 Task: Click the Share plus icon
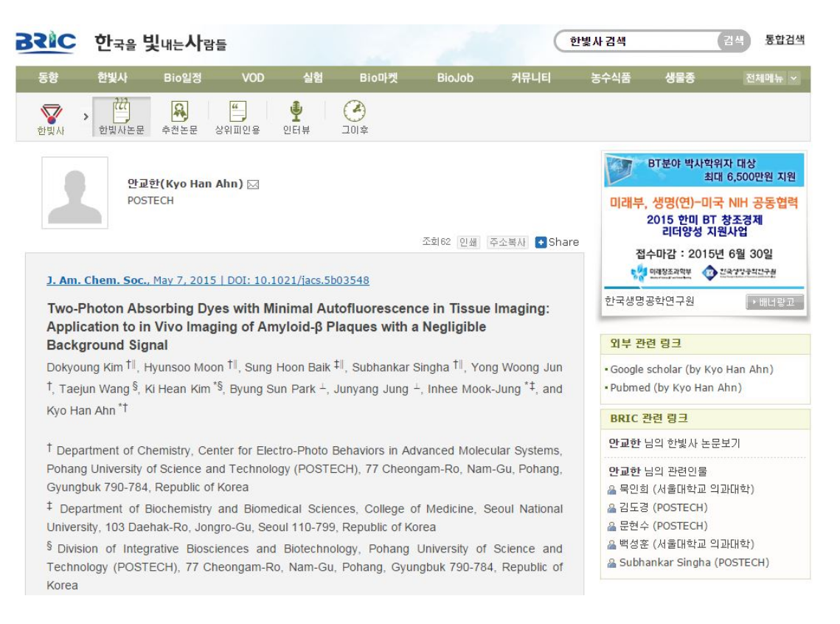[541, 242]
